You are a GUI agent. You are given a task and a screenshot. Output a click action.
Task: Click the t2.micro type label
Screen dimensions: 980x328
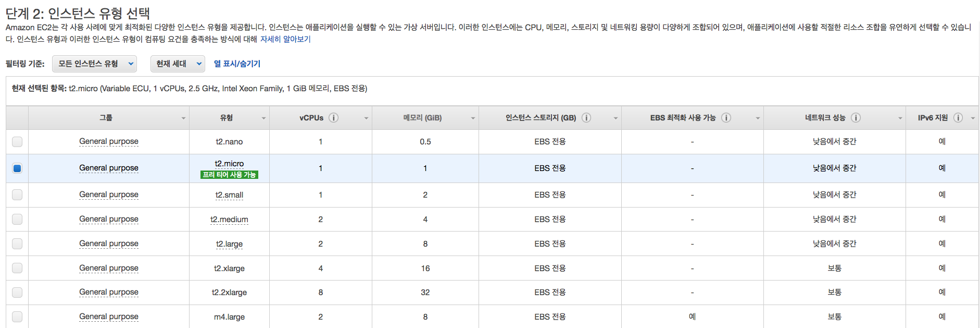pos(229,163)
